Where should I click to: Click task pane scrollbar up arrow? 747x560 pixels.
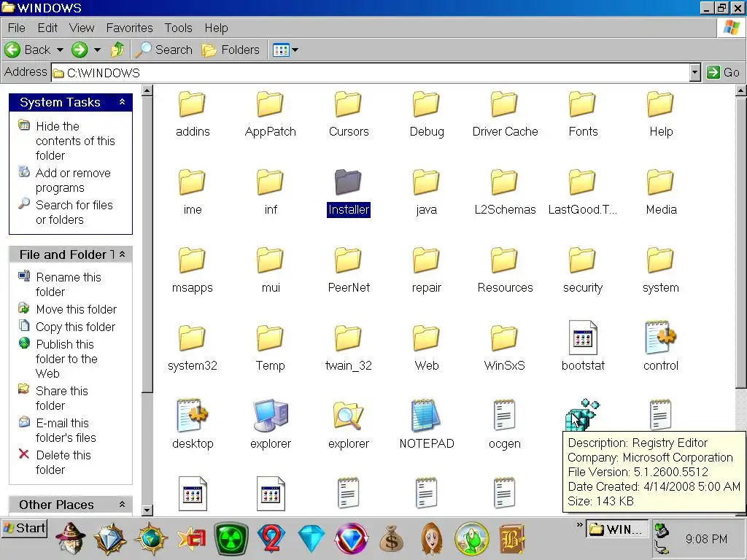[x=147, y=90]
